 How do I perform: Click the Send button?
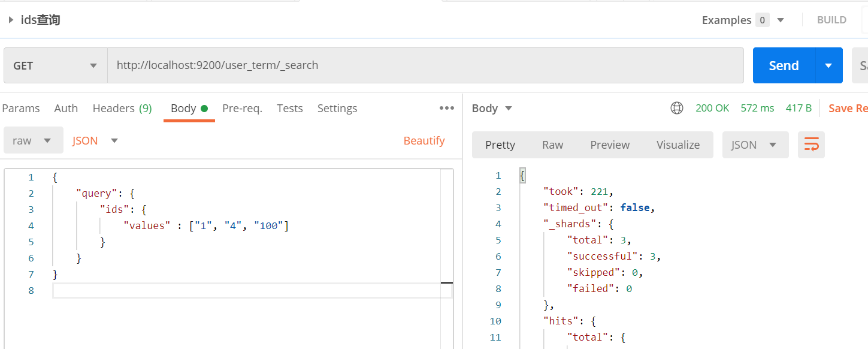click(784, 66)
